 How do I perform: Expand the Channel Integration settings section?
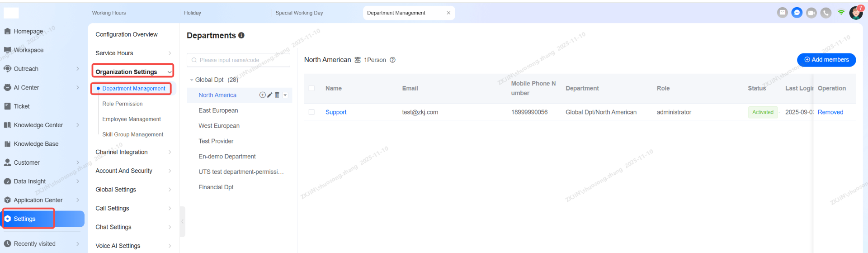[x=133, y=152]
